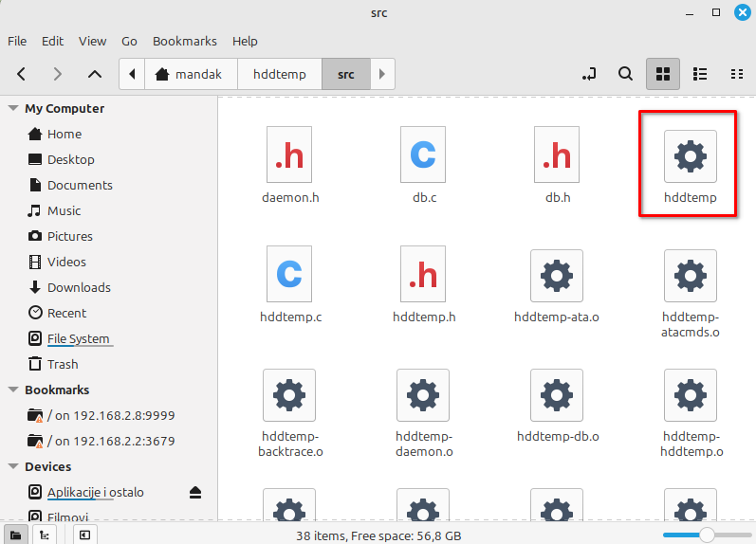Select the hddtemp-db.o object file

pyautogui.click(x=557, y=407)
